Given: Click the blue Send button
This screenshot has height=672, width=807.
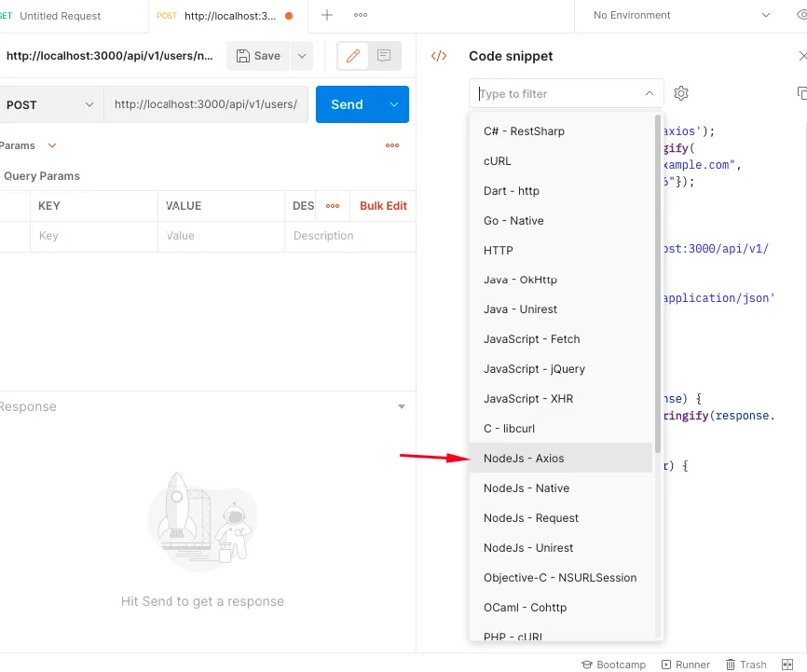Looking at the screenshot, I should coord(347,104).
